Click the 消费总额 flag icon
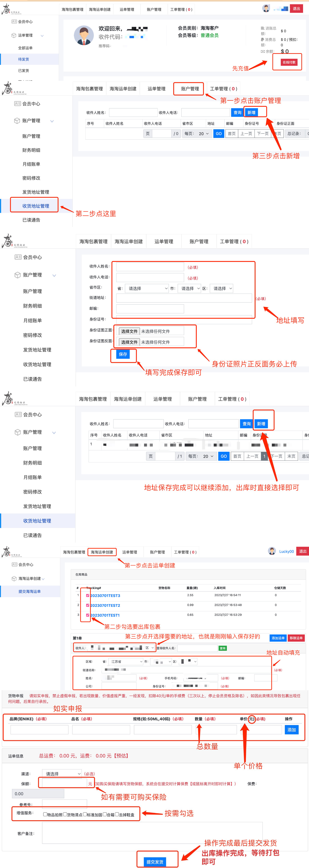The height and width of the screenshot is (868, 309). click(x=263, y=39)
